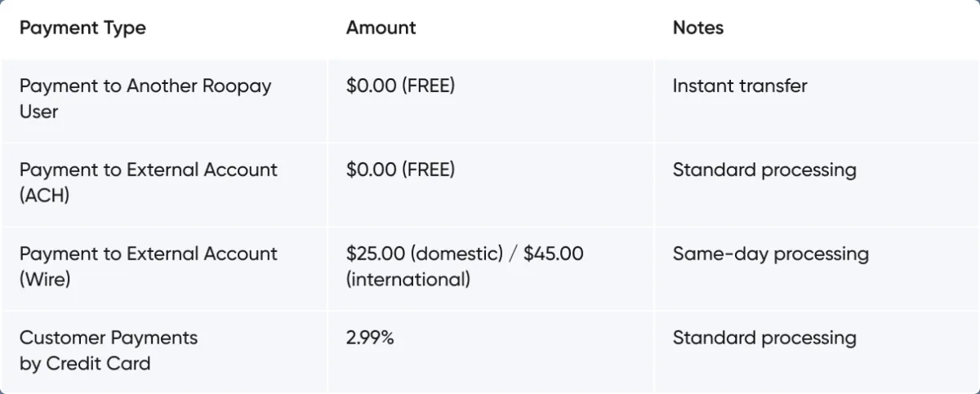Click Standard processing note in Credit Card row

(x=764, y=338)
